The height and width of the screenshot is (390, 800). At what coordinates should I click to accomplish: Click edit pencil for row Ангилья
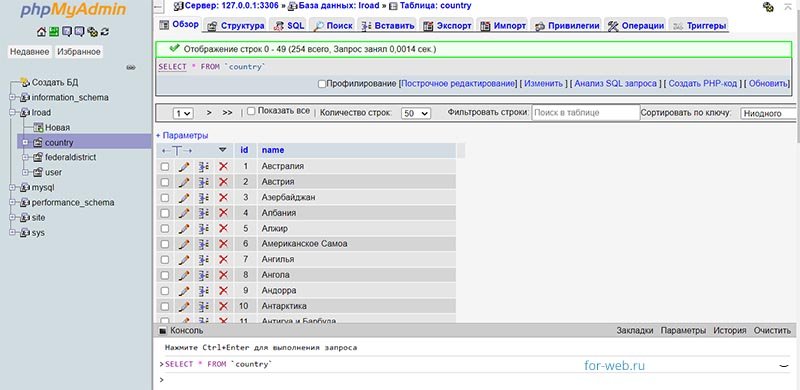click(x=184, y=259)
